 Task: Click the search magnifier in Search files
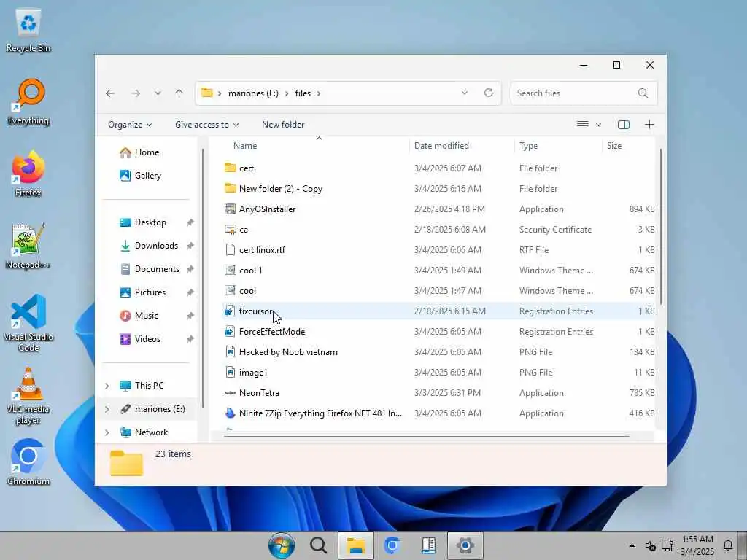(x=643, y=93)
